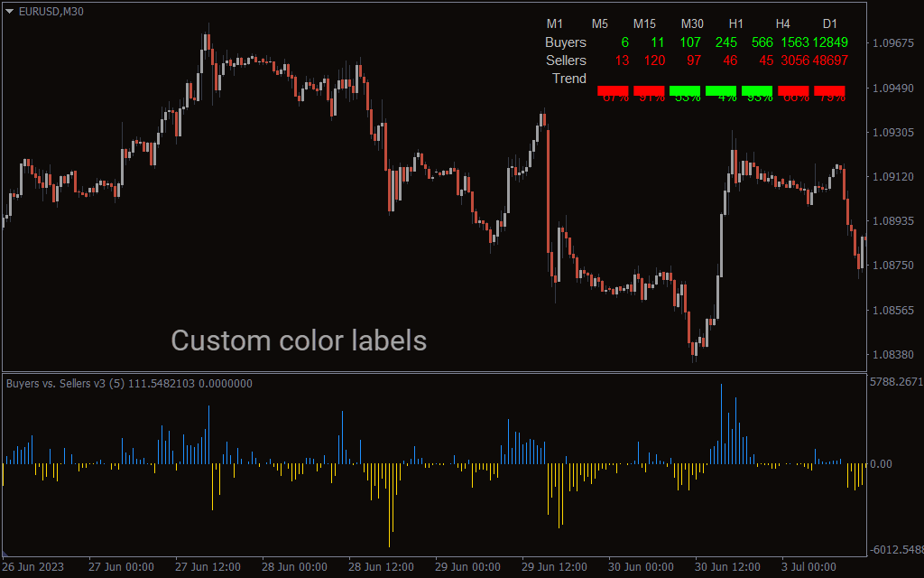Click the H4 timeframe column header
Viewport: 924px width, 578px height.
coord(783,23)
